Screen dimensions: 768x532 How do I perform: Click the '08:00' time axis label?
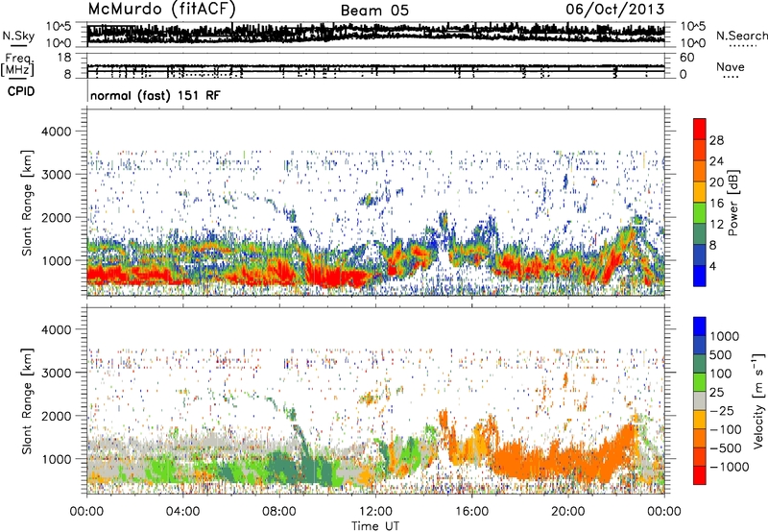[x=279, y=512]
